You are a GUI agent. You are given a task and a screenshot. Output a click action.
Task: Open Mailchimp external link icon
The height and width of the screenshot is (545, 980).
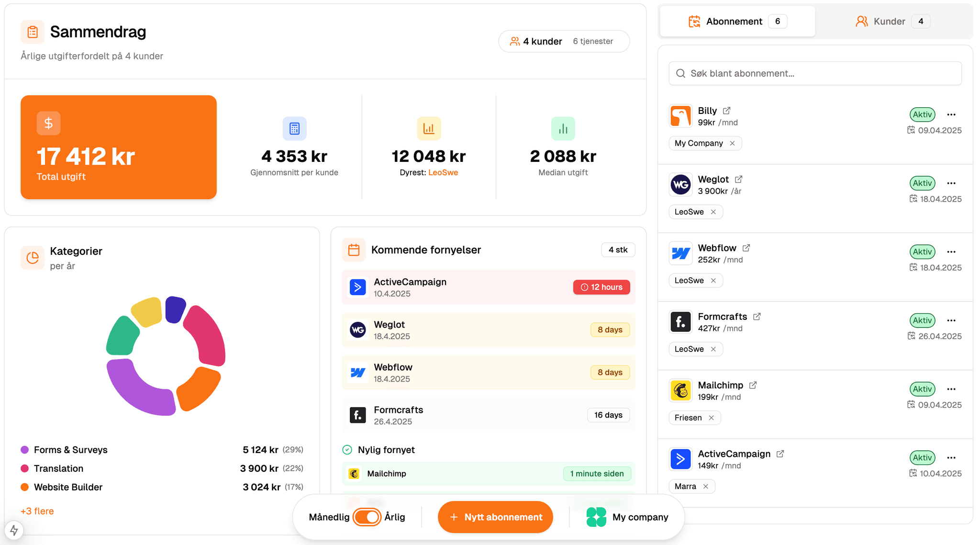[753, 385]
